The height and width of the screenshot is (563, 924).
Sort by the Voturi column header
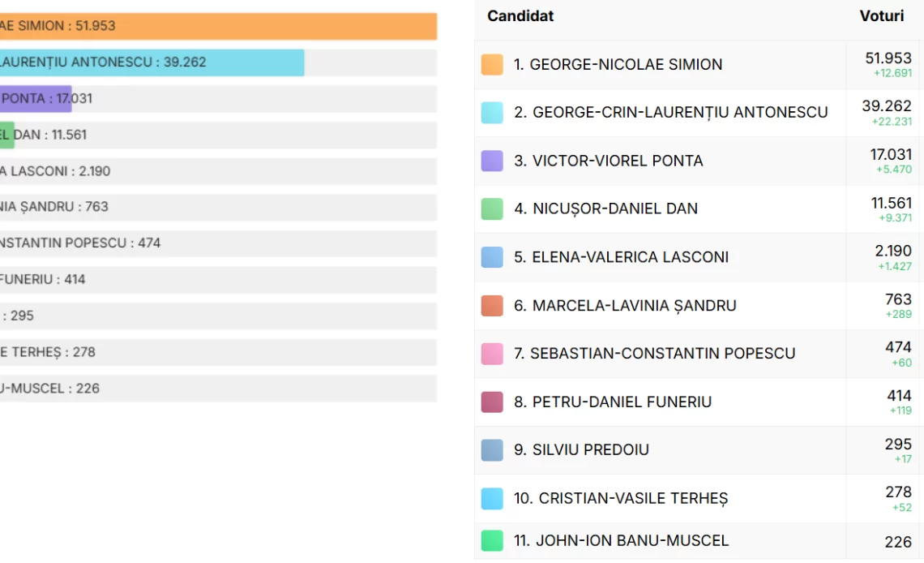[x=882, y=16]
